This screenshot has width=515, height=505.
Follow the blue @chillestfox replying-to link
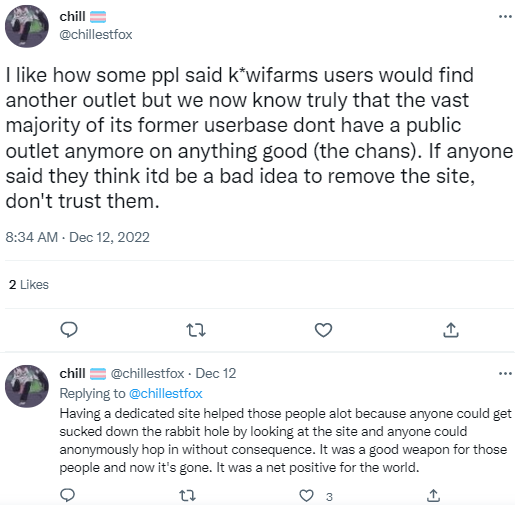click(x=166, y=394)
